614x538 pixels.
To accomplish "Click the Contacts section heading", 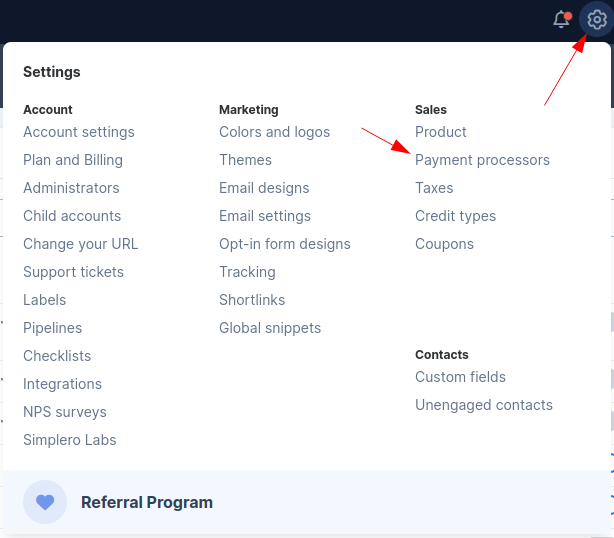I will pos(442,355).
